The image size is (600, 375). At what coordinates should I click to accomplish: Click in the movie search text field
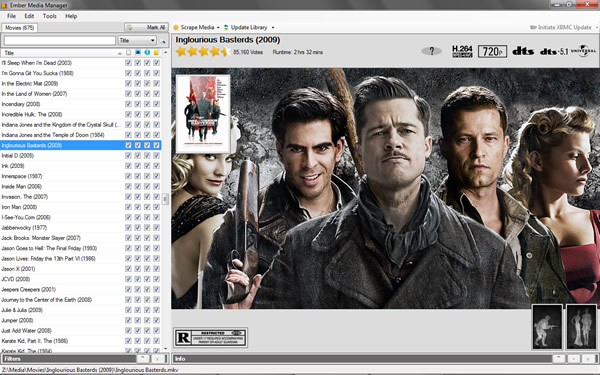point(60,41)
